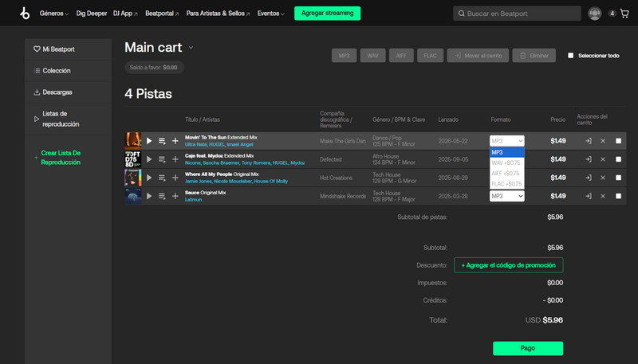The height and width of the screenshot is (364, 638).
Task: Add Caje feat. Mydoz to playlist
Action: [x=175, y=159]
